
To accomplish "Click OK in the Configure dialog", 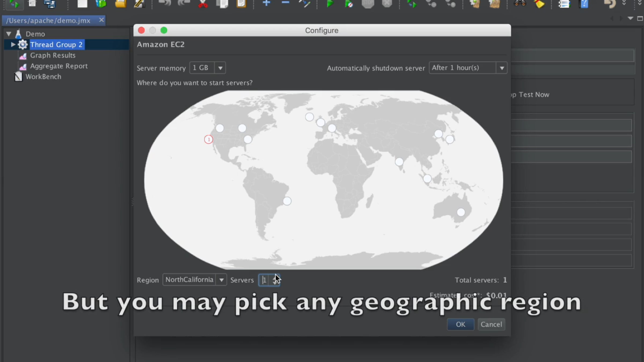I will tap(460, 324).
